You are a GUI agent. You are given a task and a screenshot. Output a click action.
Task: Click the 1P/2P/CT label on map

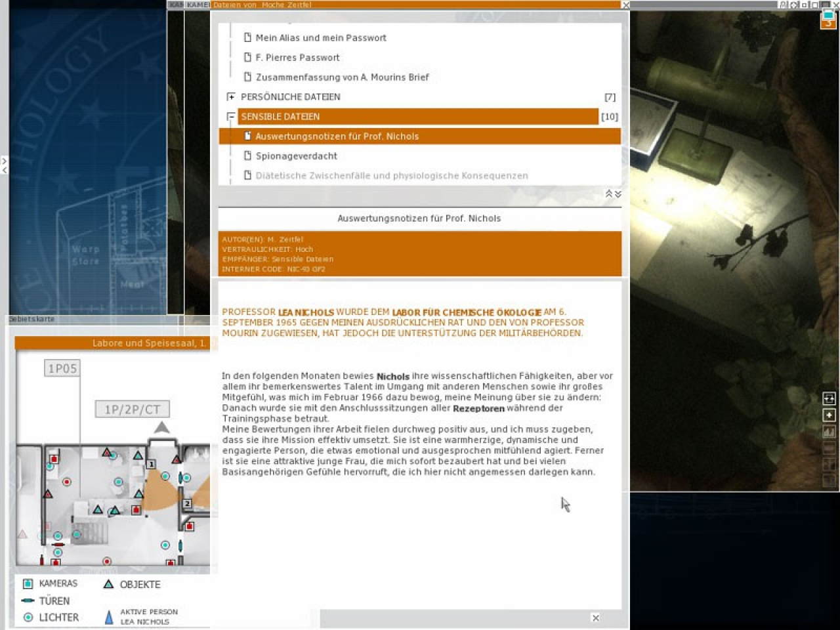(x=133, y=409)
